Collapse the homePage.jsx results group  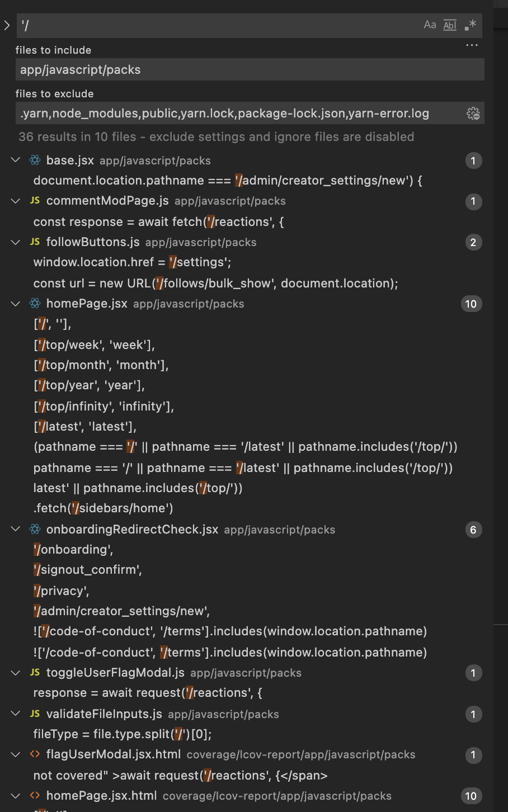pyautogui.click(x=15, y=304)
